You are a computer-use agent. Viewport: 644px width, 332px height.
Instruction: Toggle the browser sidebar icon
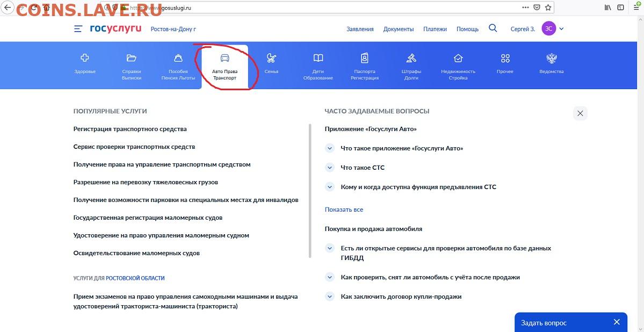620,8
